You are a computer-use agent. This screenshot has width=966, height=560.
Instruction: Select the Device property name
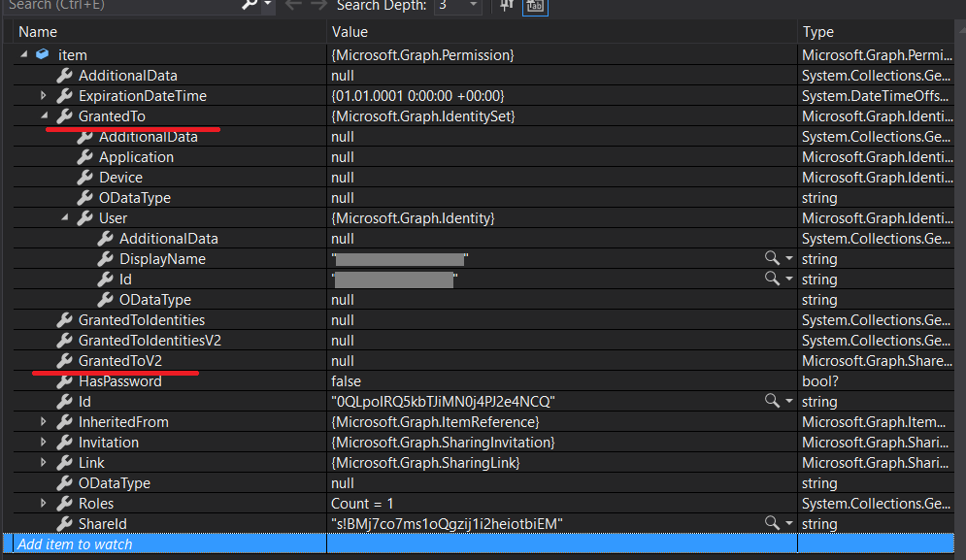coord(120,177)
